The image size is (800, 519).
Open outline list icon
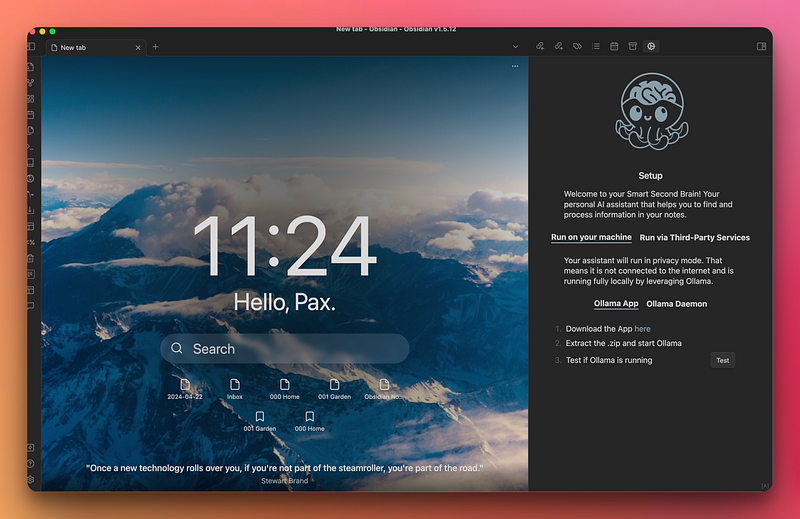[x=595, y=46]
